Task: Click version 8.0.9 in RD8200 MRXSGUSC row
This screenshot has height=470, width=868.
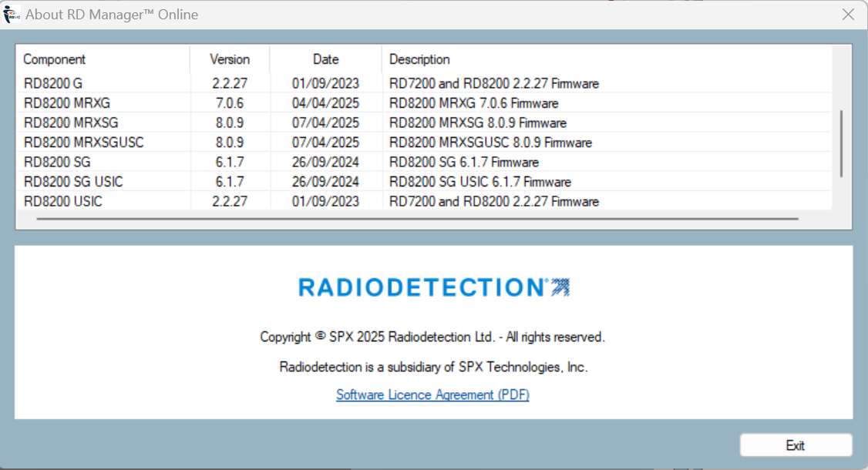Action: point(230,143)
